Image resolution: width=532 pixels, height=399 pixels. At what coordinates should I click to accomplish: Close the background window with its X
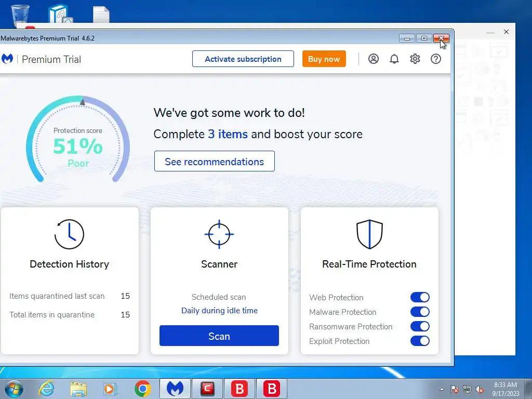[x=506, y=32]
